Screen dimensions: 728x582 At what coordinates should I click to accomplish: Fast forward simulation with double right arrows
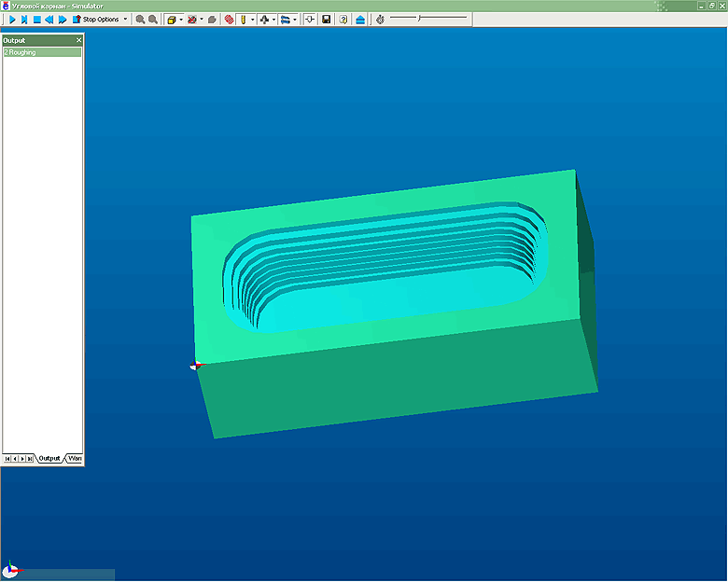coord(63,20)
